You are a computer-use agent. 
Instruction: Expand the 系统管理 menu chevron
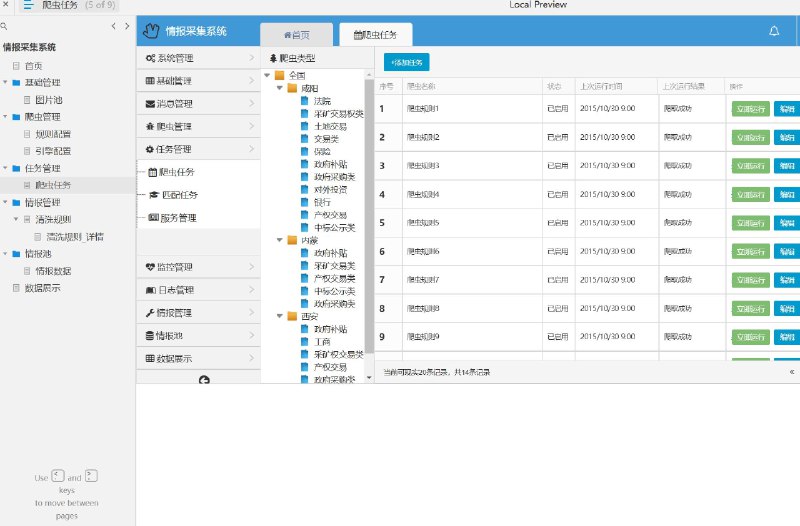coord(252,58)
